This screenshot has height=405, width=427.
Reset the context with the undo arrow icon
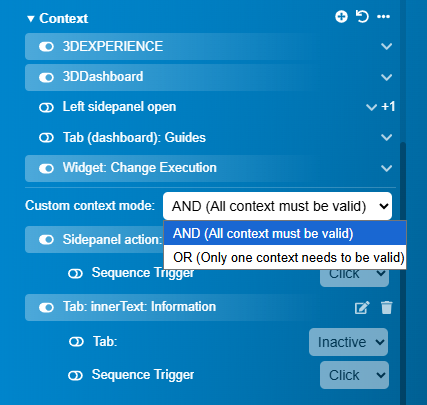click(362, 16)
